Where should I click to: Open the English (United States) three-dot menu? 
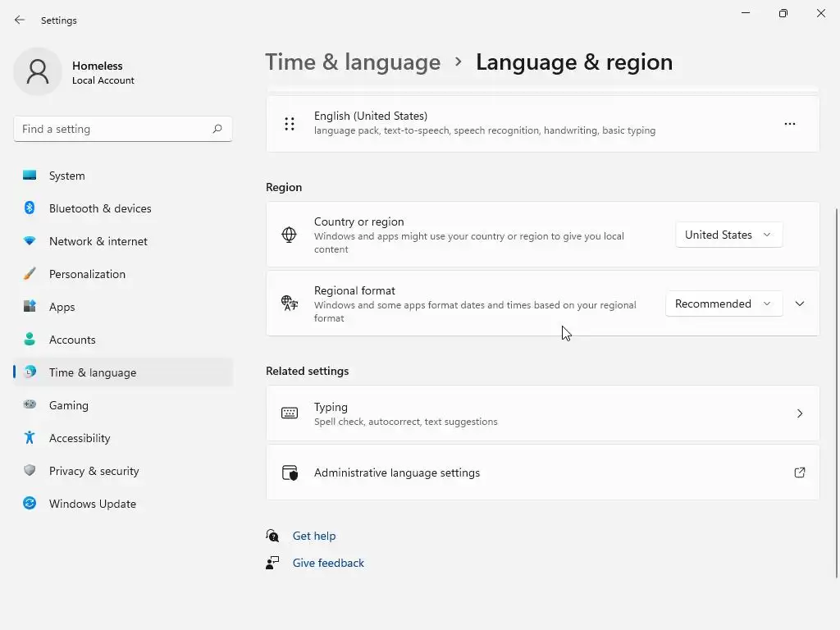pos(789,124)
